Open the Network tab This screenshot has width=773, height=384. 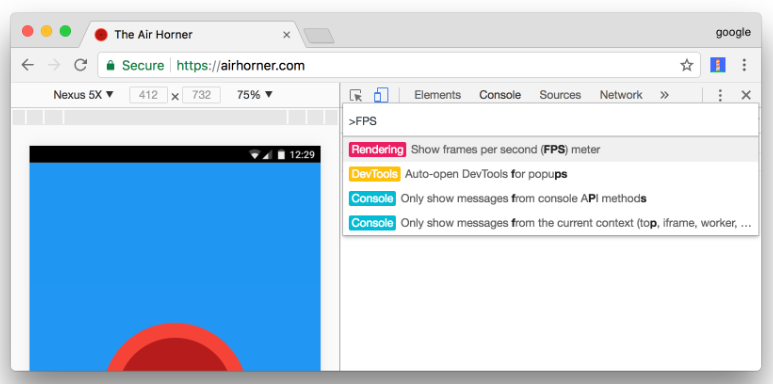(x=621, y=95)
